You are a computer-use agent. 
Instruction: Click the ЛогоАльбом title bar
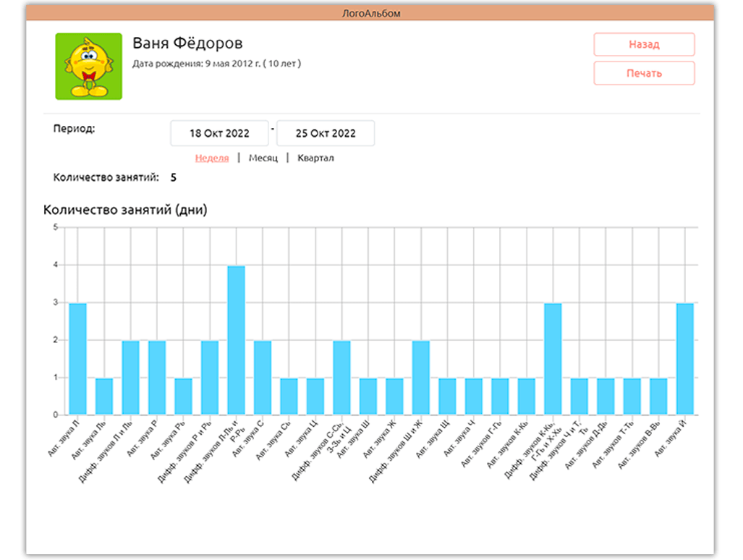370,13
